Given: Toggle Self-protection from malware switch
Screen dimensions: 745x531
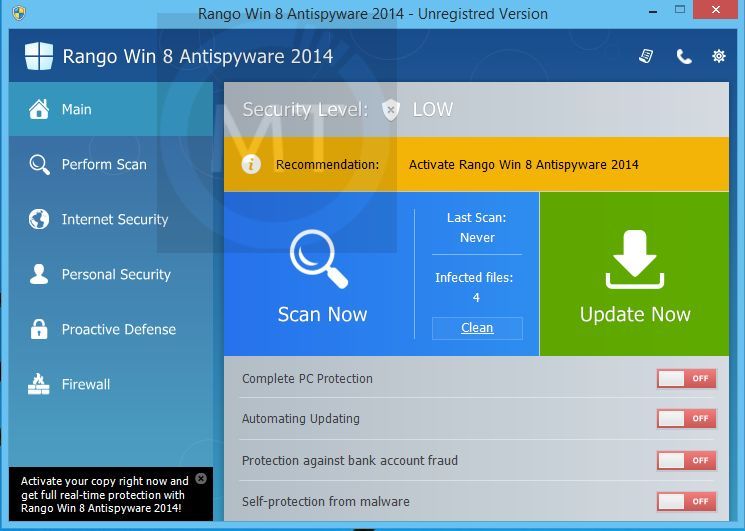Looking at the screenshot, I should click(687, 501).
